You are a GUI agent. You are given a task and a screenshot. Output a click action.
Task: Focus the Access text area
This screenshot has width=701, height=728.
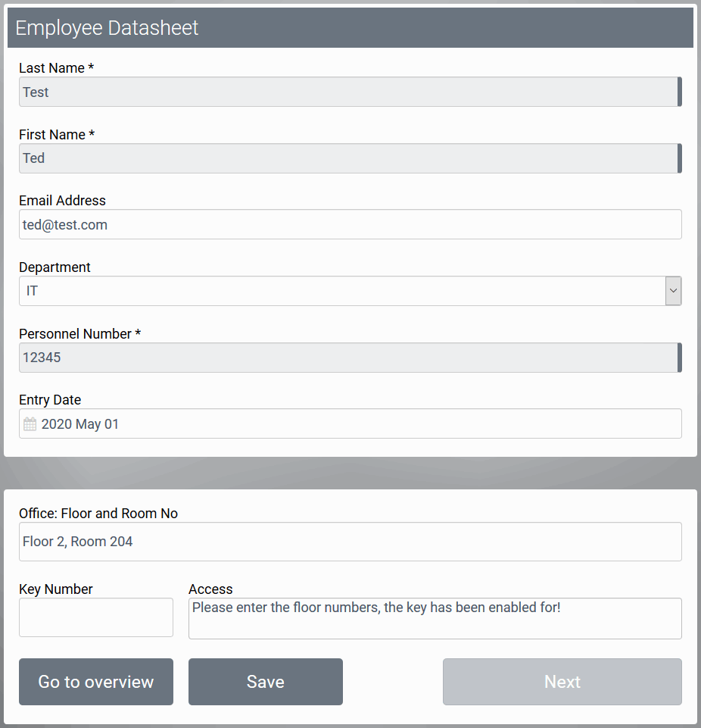click(x=435, y=618)
